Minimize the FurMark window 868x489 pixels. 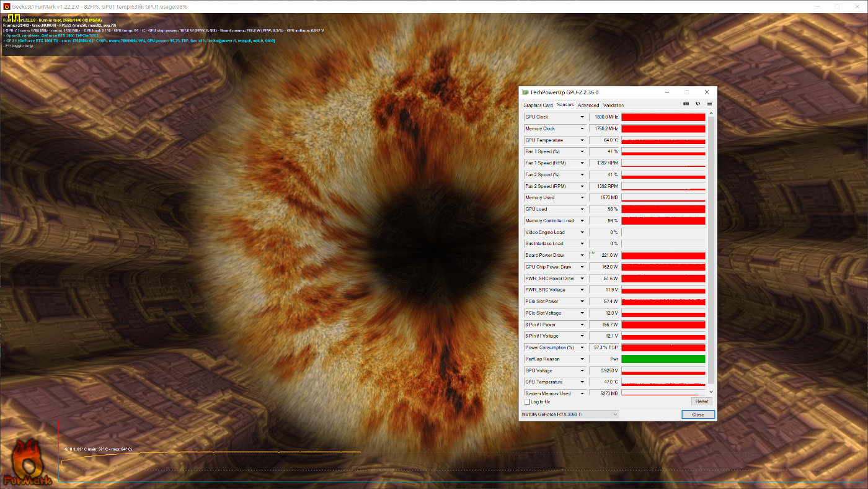click(817, 6)
